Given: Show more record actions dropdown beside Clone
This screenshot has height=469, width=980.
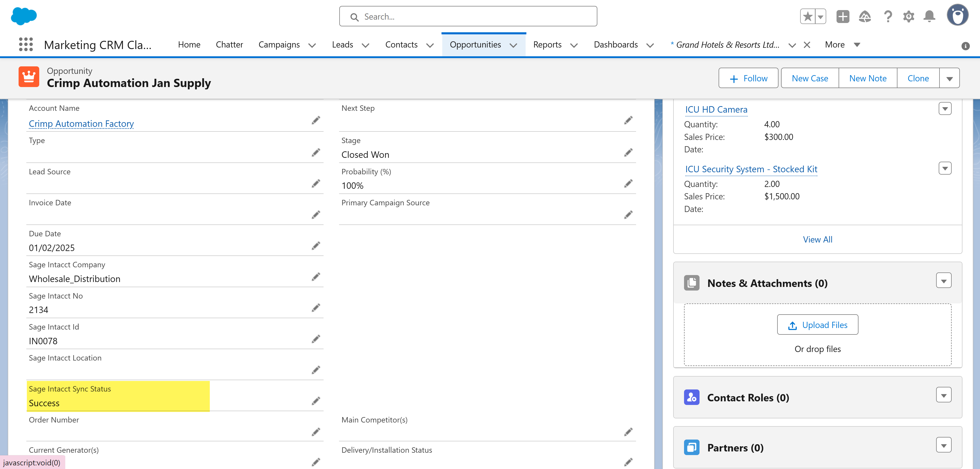Looking at the screenshot, I should click(950, 78).
